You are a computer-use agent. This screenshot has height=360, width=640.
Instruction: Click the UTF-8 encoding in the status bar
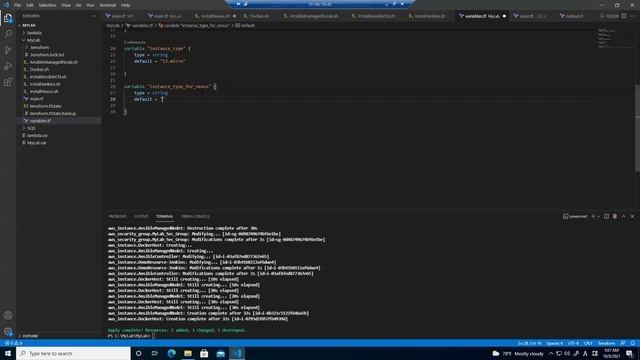tap(573, 343)
